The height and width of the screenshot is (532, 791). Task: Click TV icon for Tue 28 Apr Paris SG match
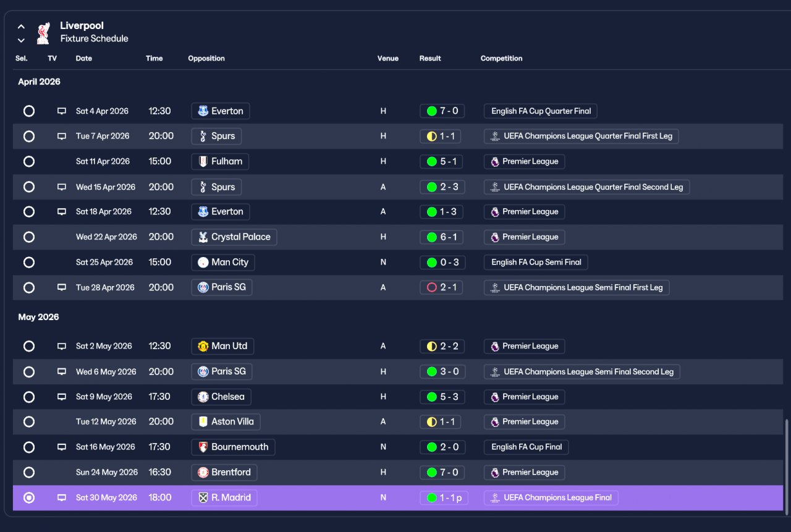[62, 287]
